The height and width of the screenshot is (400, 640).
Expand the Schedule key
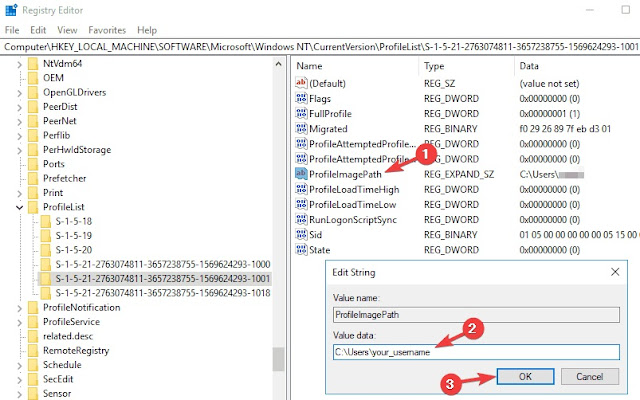point(19,365)
